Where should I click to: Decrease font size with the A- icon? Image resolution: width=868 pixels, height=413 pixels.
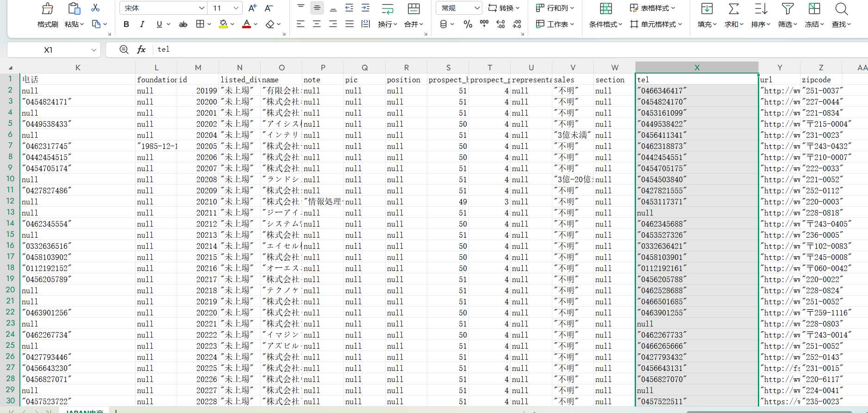coord(269,8)
